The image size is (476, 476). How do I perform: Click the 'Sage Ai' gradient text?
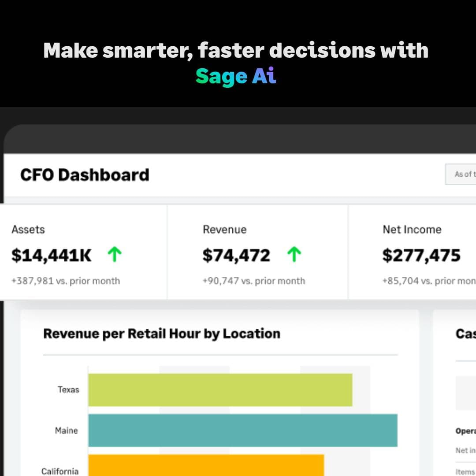point(236,76)
